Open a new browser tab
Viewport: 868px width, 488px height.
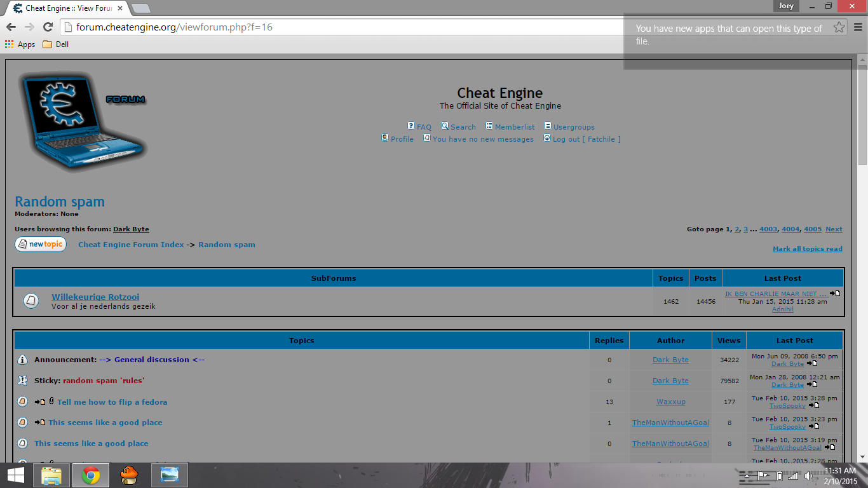point(140,8)
